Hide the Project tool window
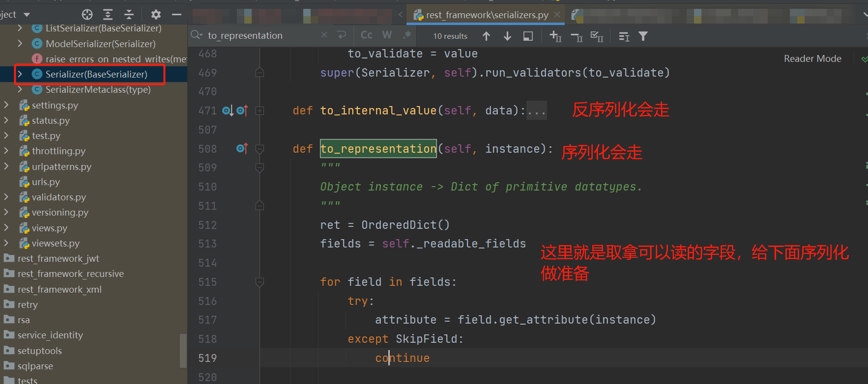The height and width of the screenshot is (384, 868). pos(176,14)
